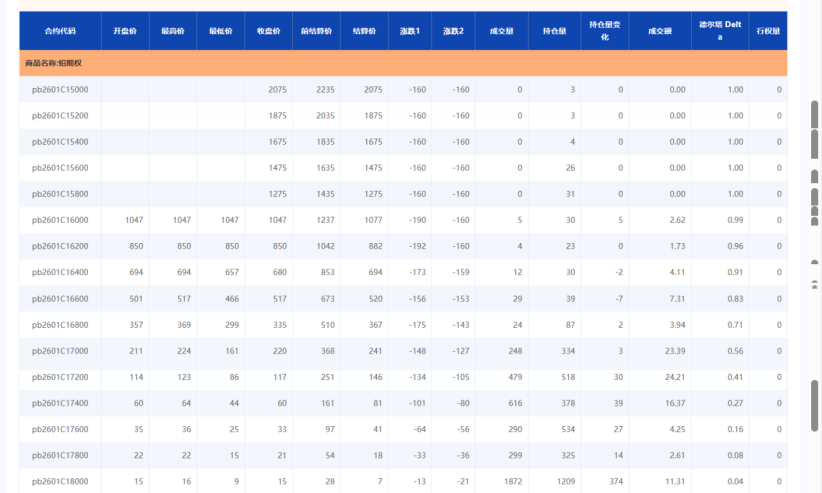Select contract code pb2601C15800
This screenshot has width=822, height=493.
point(60,194)
